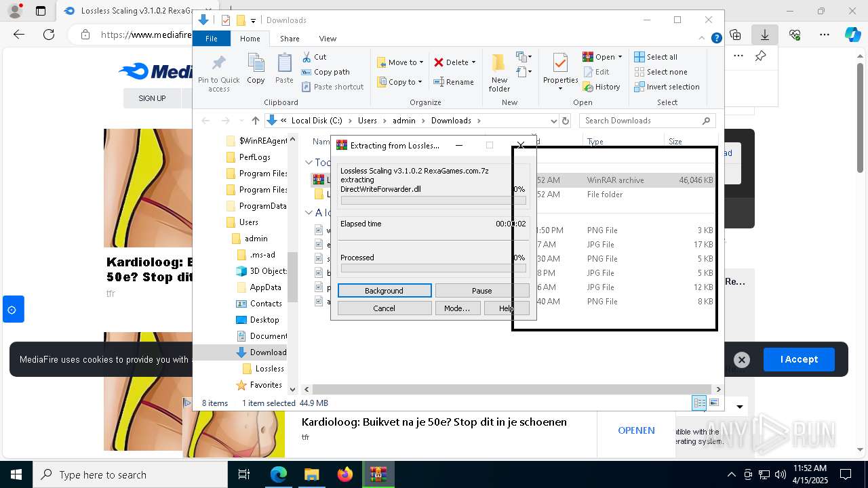Click the Copy icon in Clipboard group
Screen dimensions: 868x488
pyautogui.click(x=256, y=69)
